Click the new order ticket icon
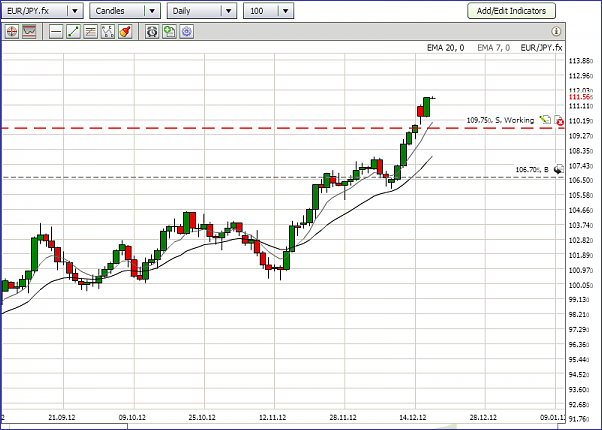Viewport: 602px width, 430px height. coord(169,31)
